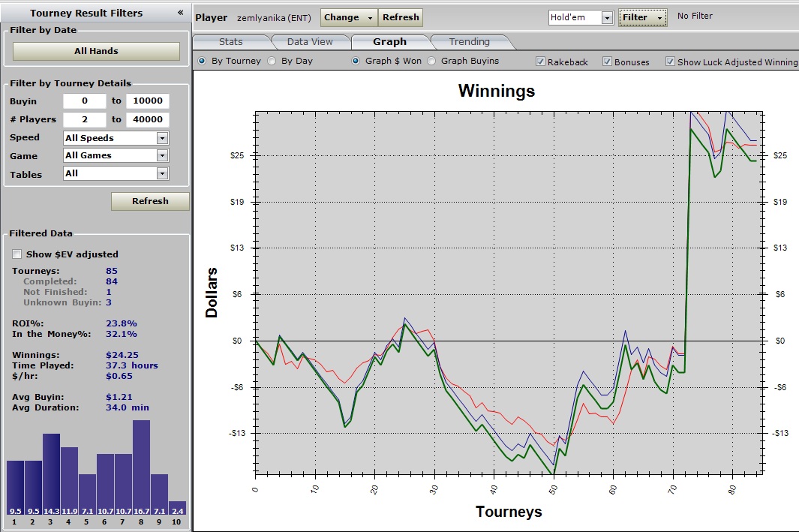Screen dimensions: 799x532
Task: Open the Trending tab
Action: (x=469, y=42)
